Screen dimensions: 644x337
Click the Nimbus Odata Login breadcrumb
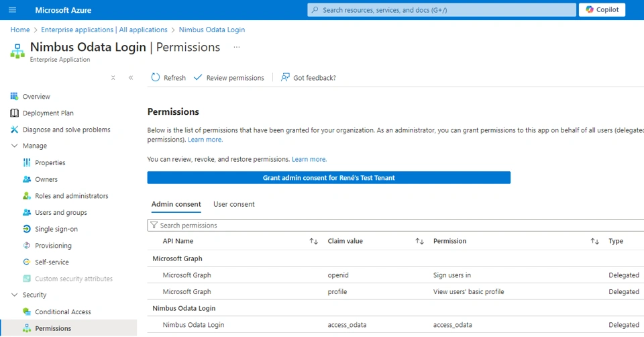pos(212,30)
